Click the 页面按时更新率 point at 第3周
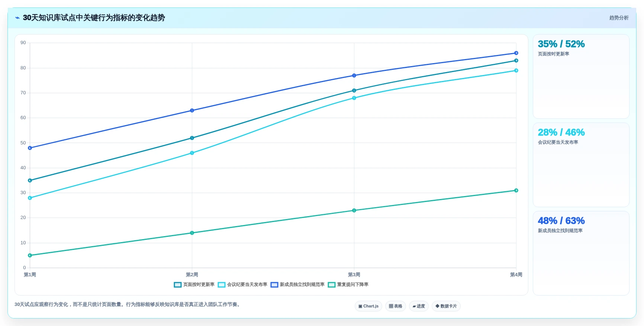Viewport: 644px width, 326px height. coord(354,91)
